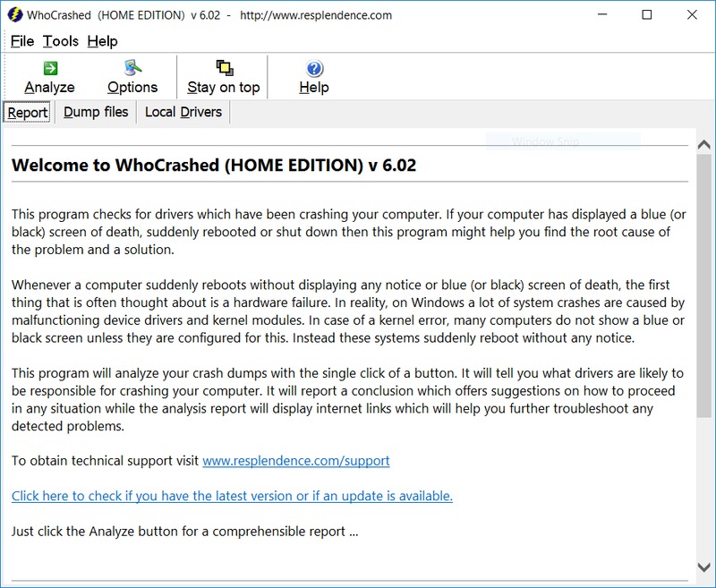Maximize the WhoCrashed window

point(647,15)
